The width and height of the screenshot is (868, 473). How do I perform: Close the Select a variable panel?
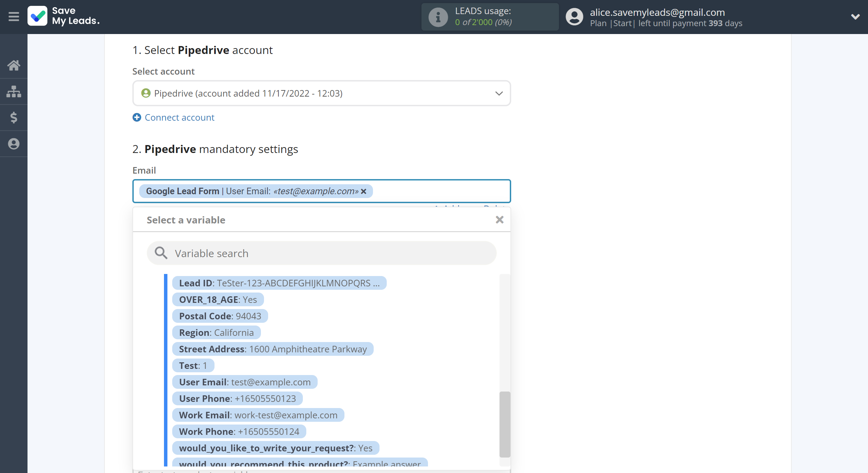point(499,220)
